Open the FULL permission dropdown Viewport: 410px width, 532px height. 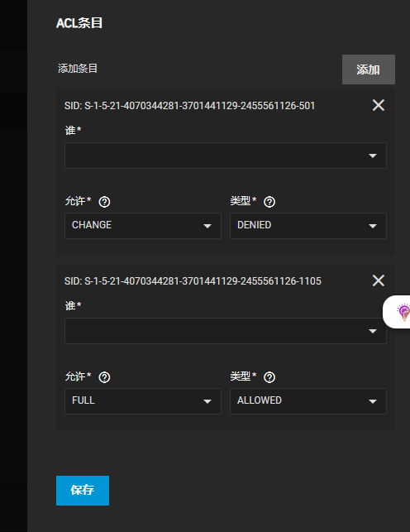coord(143,401)
